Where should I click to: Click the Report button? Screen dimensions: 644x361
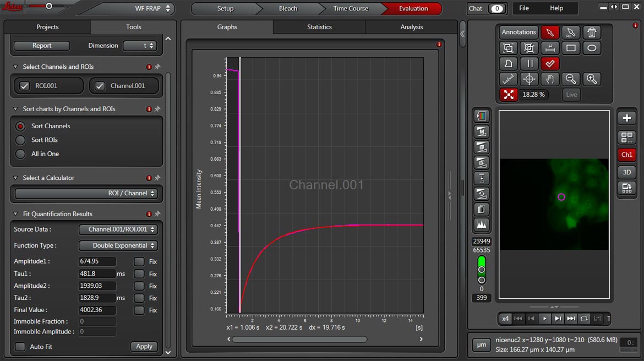(x=42, y=46)
